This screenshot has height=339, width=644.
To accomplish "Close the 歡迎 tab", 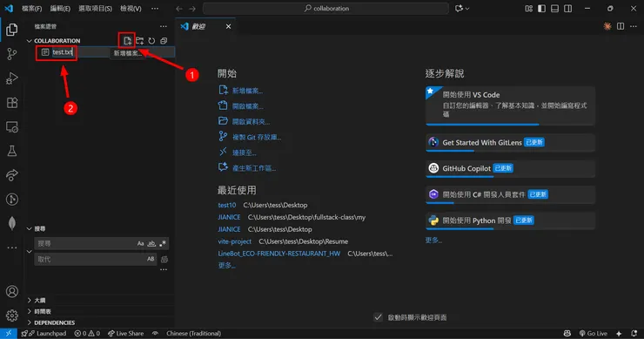I will coord(228,26).
